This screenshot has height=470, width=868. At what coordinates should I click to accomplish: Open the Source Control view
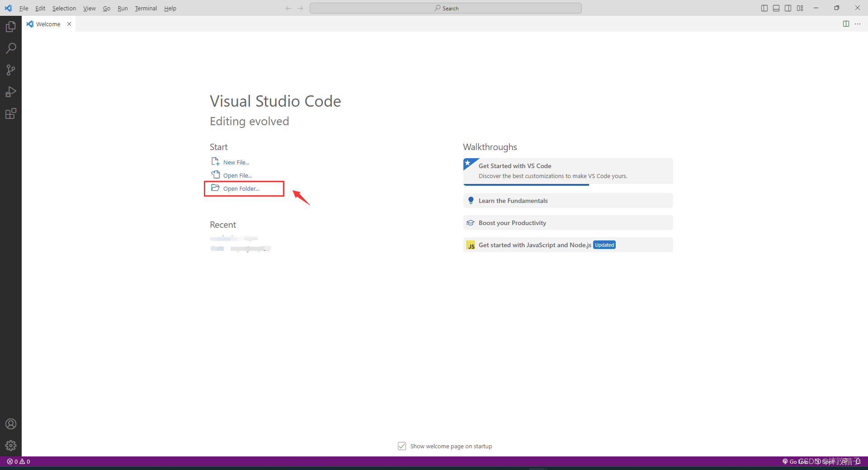coord(11,70)
